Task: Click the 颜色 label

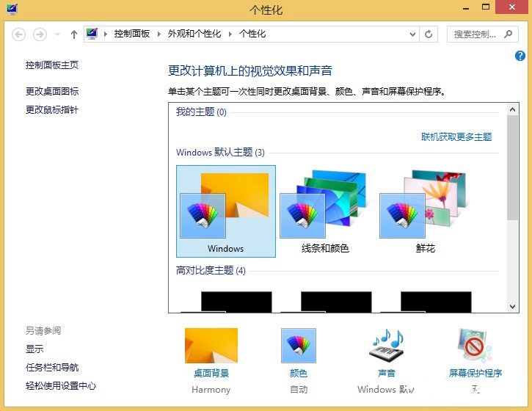Action: pyautogui.click(x=299, y=373)
